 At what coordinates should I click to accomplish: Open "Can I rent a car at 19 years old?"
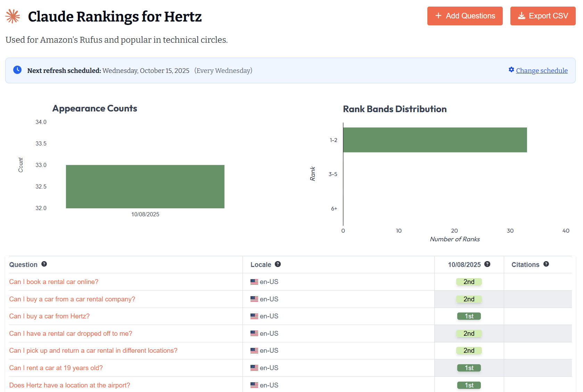pyautogui.click(x=56, y=368)
